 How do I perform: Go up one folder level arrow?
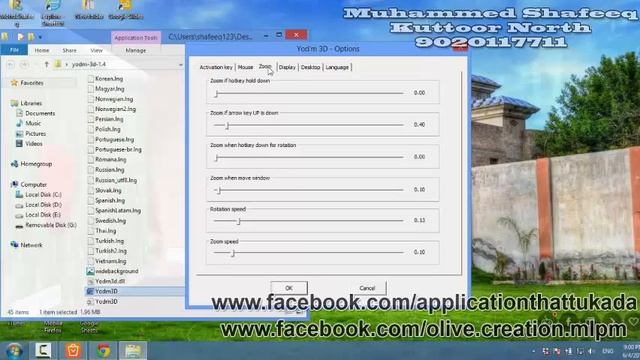tap(46, 64)
